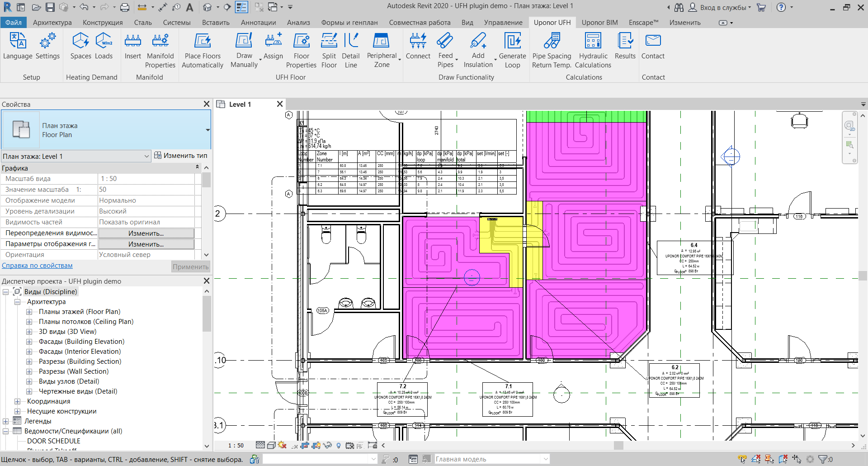
Task: Switch to the Uponor BIM tab
Action: 599,22
